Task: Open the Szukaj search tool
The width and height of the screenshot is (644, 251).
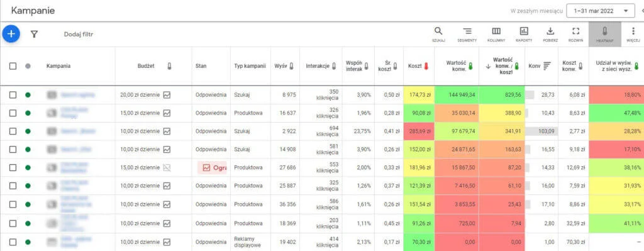Action: 438,35
